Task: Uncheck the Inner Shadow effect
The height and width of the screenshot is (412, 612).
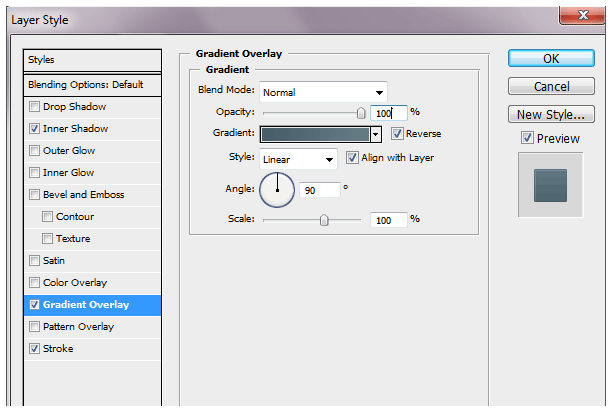Action: [36, 129]
